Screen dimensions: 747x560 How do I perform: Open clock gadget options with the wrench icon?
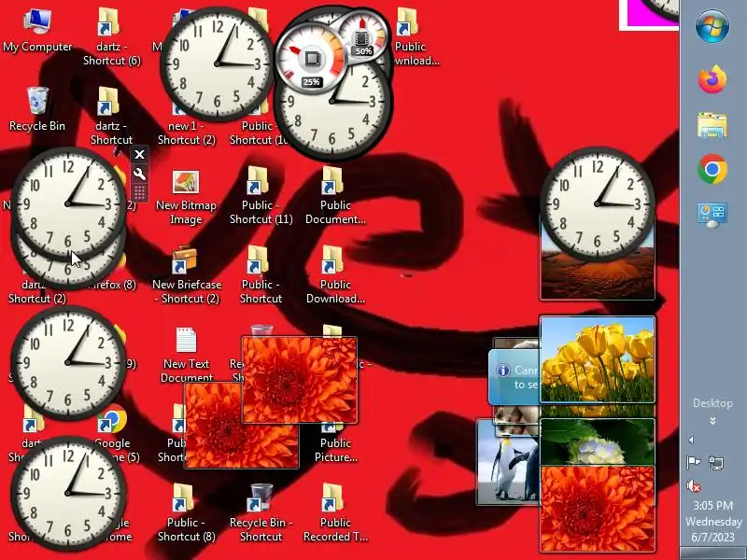(139, 174)
